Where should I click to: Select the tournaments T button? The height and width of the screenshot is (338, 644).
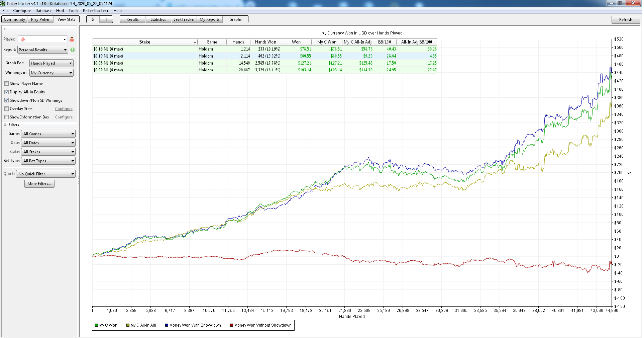pyautogui.click(x=106, y=19)
